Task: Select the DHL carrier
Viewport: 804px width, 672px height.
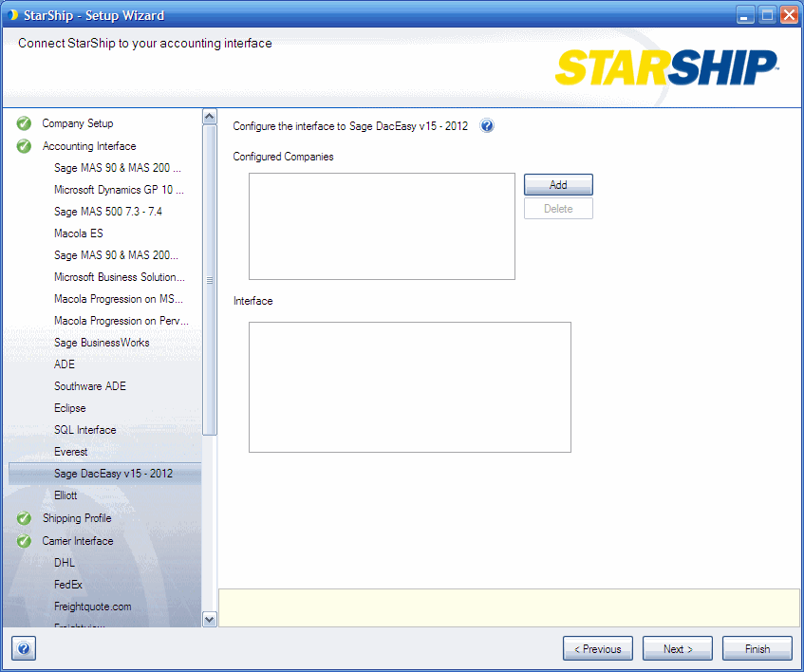Action: click(65, 563)
